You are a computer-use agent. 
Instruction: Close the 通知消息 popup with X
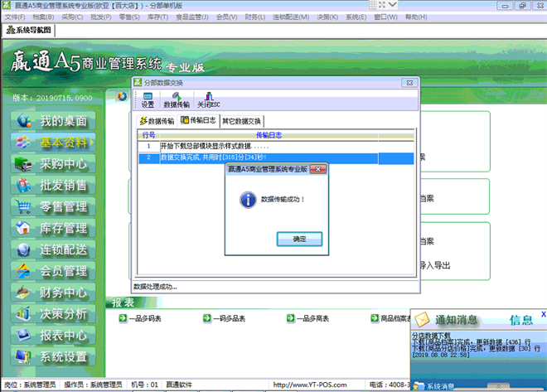543,314
